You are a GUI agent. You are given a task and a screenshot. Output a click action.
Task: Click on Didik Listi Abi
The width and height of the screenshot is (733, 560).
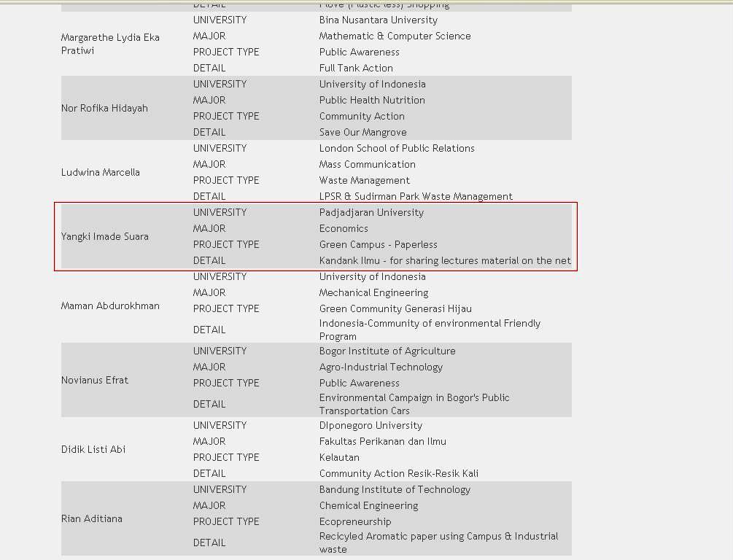click(x=93, y=449)
